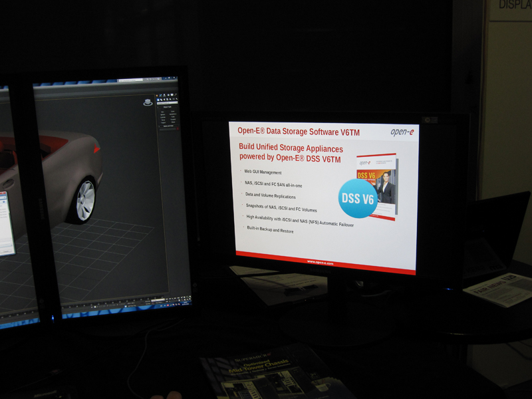The height and width of the screenshot is (399, 532).
Task: Click the blue DSS V6 badge on the slide
Action: pyautogui.click(x=358, y=198)
